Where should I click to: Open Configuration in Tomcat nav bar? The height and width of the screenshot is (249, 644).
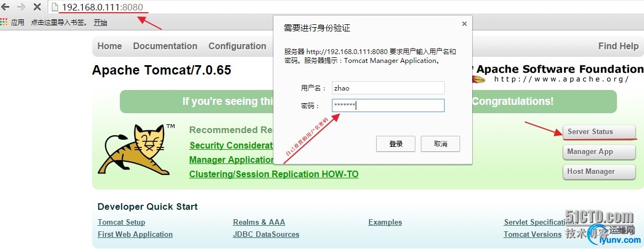pyautogui.click(x=237, y=46)
